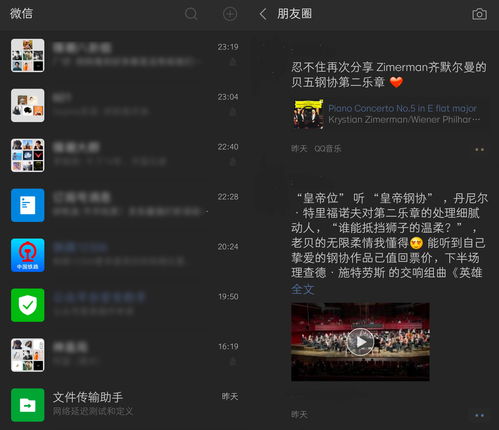The width and height of the screenshot is (499, 430).
Task: Click the 19:50 timestamp
Action: point(228,296)
